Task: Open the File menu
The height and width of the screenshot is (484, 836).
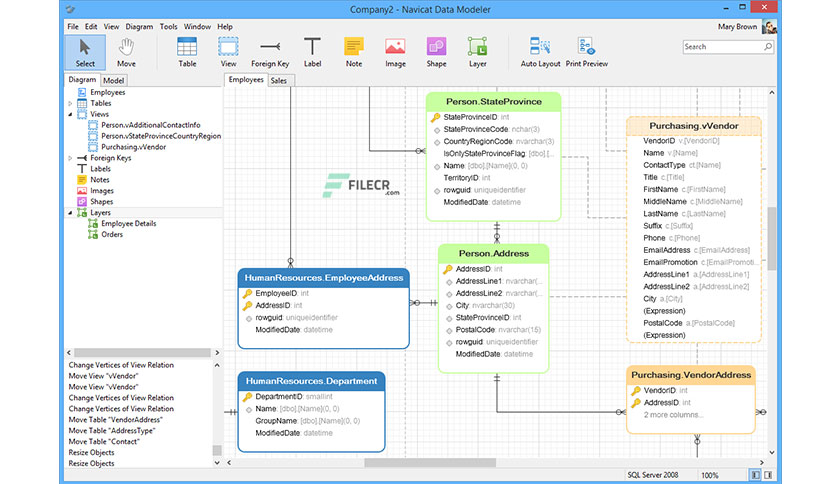Action: 73,27
